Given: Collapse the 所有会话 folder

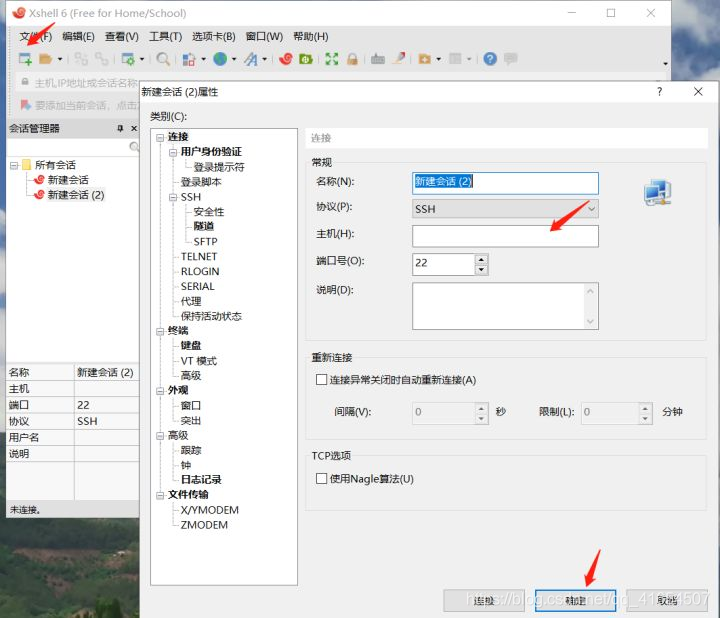Looking at the screenshot, I should [14, 165].
